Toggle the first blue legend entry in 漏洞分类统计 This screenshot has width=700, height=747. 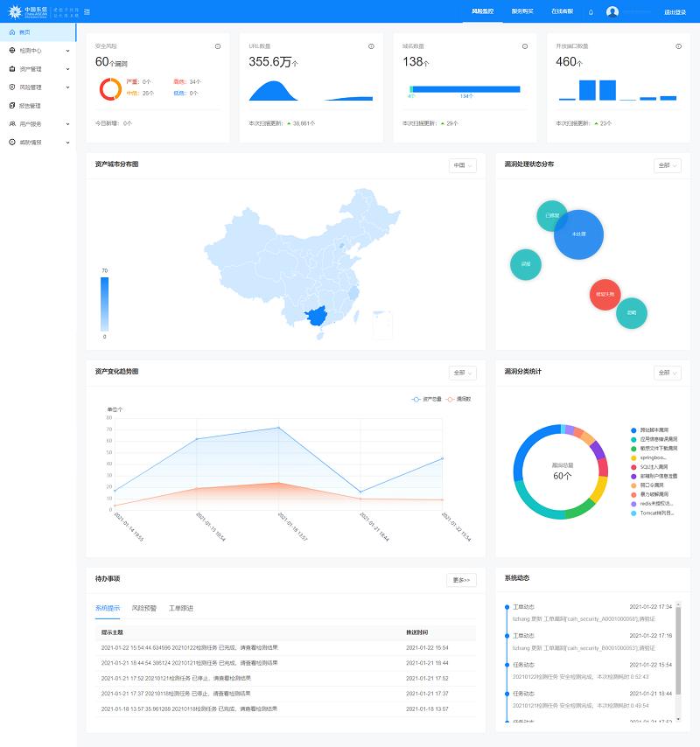point(649,430)
